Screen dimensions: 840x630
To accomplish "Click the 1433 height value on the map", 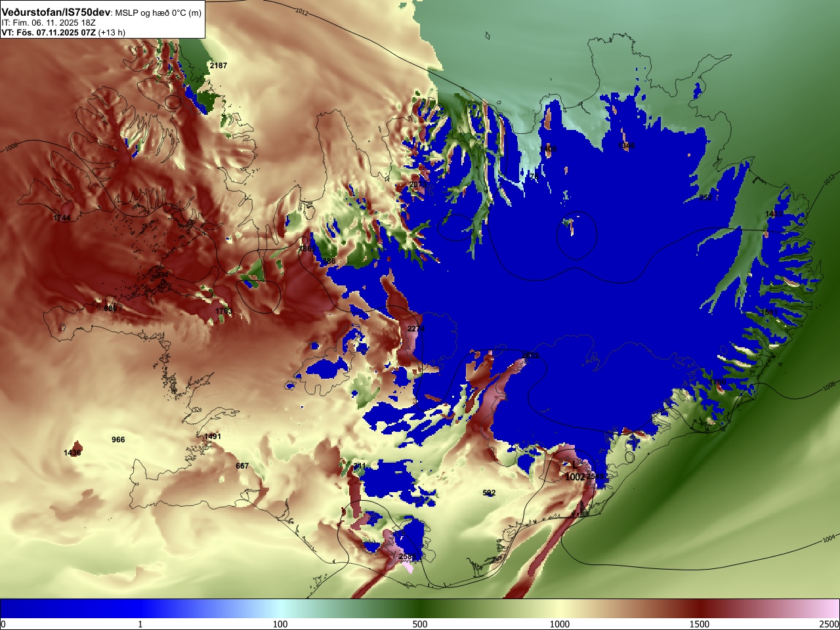I will pyautogui.click(x=774, y=215).
